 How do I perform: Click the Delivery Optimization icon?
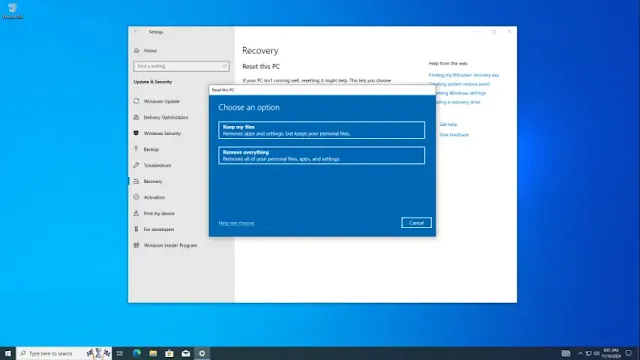pos(136,117)
